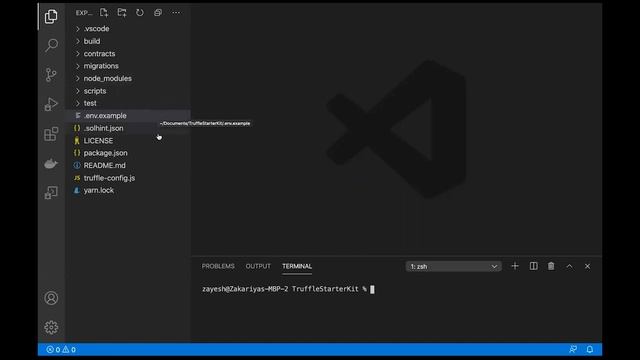This screenshot has width=640, height=360.
Task: Open the Source Control view
Action: [x=51, y=75]
